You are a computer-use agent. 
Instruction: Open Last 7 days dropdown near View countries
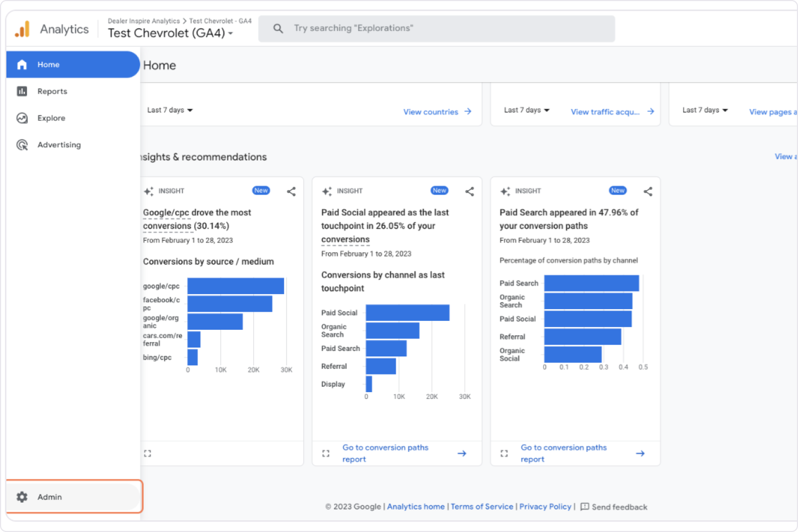tap(170, 110)
